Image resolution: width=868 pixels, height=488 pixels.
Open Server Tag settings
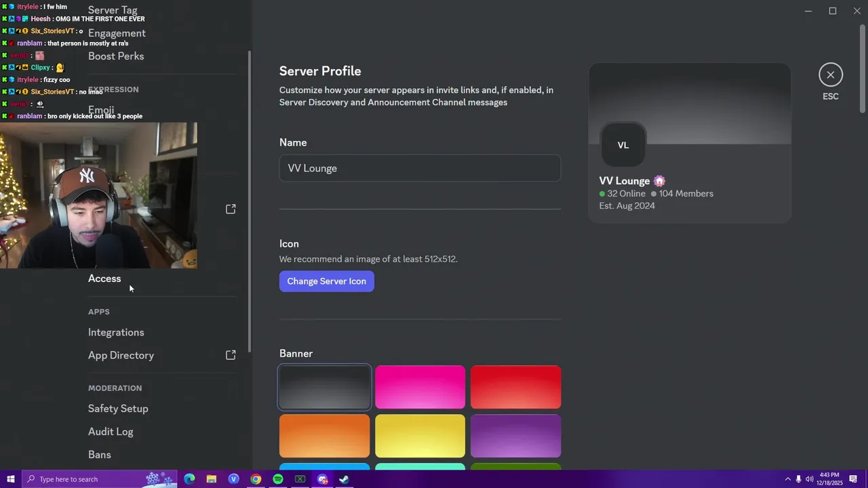pyautogui.click(x=113, y=10)
